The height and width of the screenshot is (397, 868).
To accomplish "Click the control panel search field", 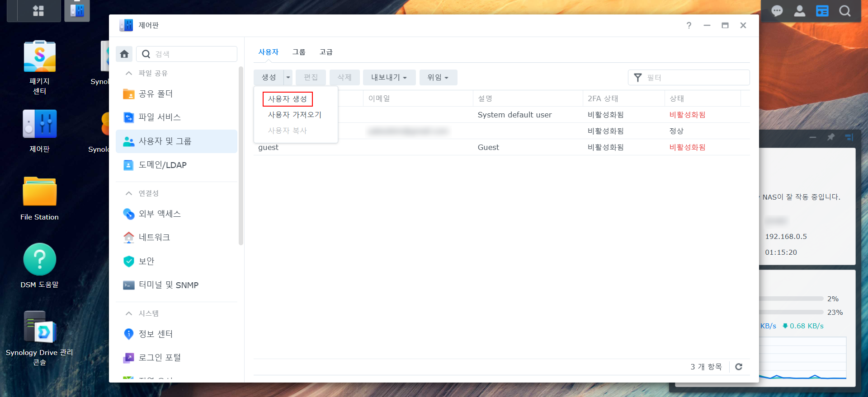I will click(187, 54).
